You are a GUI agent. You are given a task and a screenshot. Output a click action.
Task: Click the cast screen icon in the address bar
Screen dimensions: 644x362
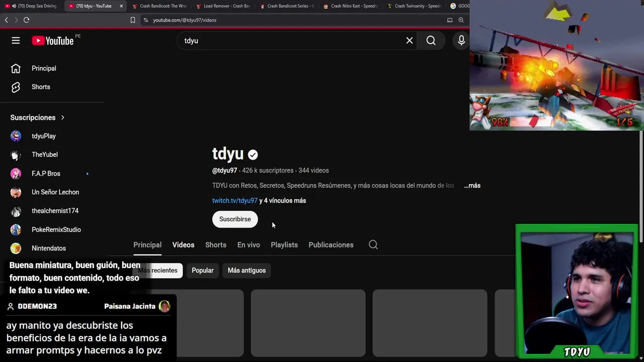[450, 20]
